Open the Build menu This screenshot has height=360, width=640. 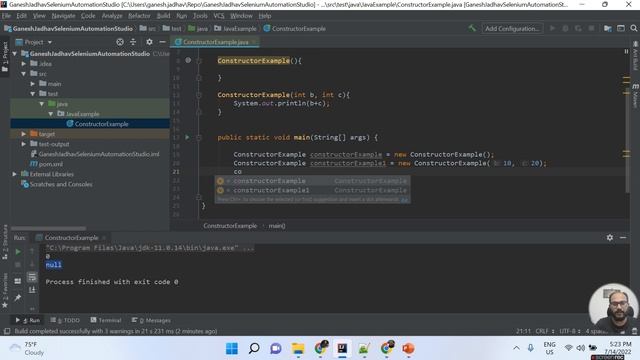tap(163, 16)
